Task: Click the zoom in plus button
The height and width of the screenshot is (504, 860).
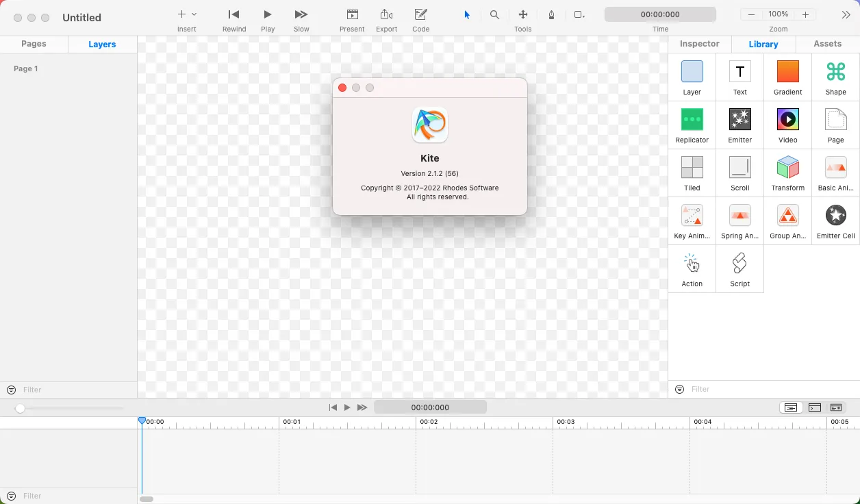Action: coord(806,14)
